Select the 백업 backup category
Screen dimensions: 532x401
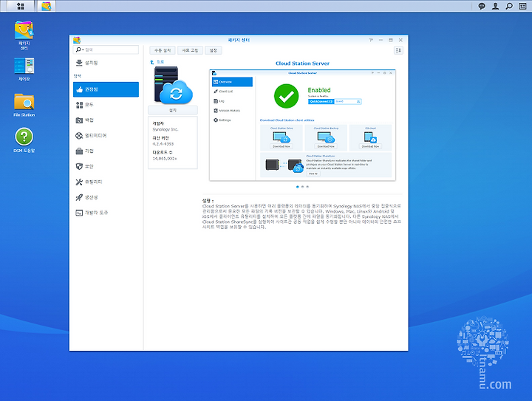pyautogui.click(x=106, y=120)
